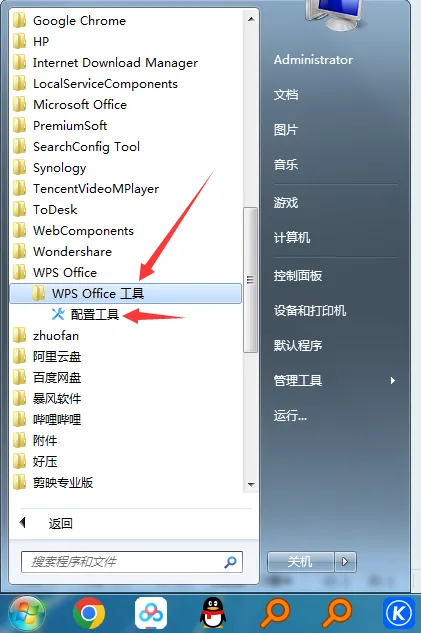
Task: Launch Google Chrome from the taskbar
Action: click(x=88, y=613)
